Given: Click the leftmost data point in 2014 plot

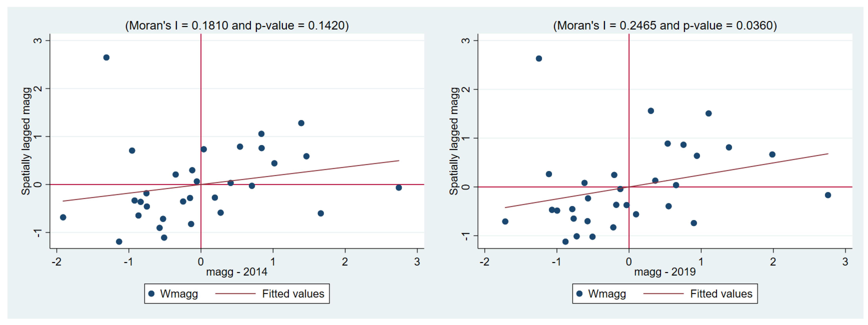Looking at the screenshot, I should coord(63,217).
